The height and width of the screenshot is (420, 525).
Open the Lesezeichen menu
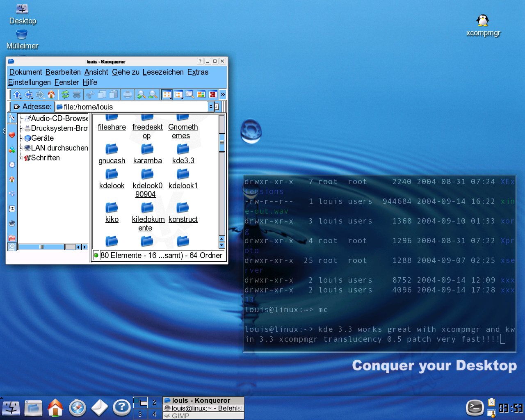point(163,72)
